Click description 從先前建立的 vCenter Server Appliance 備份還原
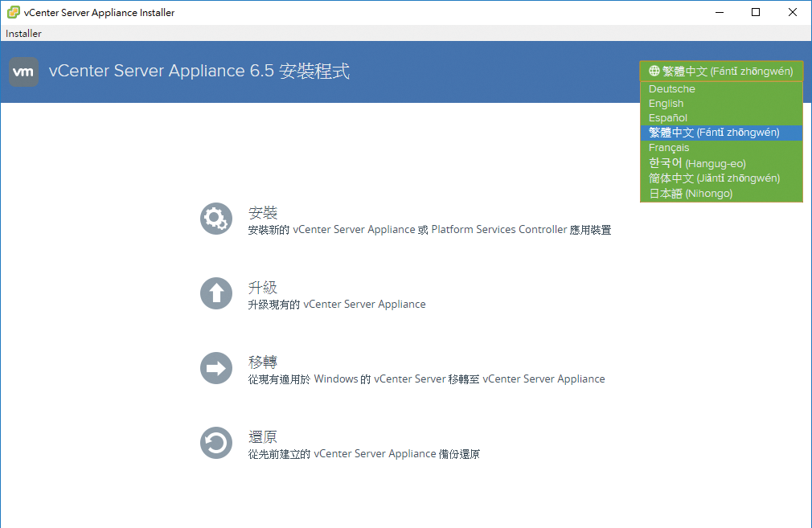The width and height of the screenshot is (812, 528). pyautogui.click(x=364, y=454)
